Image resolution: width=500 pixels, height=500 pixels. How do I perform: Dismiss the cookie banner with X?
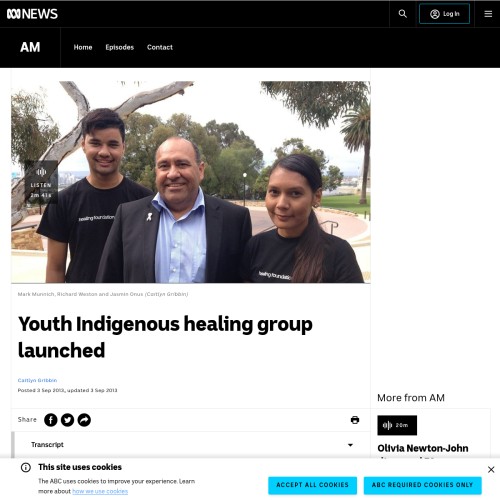[x=491, y=469]
